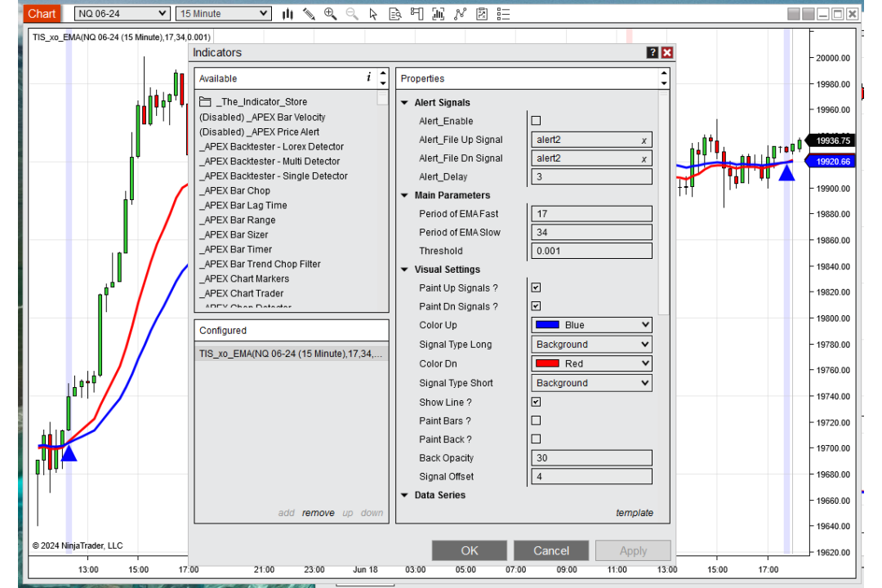882x588 pixels.
Task: Select (Disabled) _APEX Bar Velocity indicator
Action: click(262, 117)
